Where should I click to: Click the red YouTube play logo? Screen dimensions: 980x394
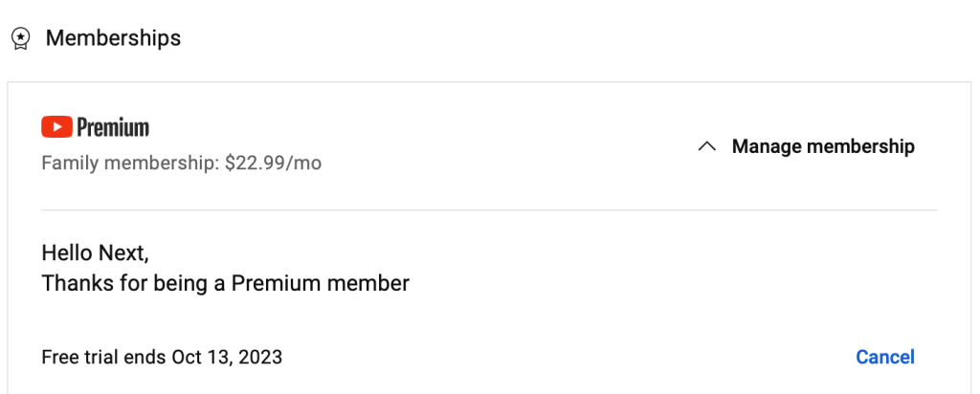57,127
